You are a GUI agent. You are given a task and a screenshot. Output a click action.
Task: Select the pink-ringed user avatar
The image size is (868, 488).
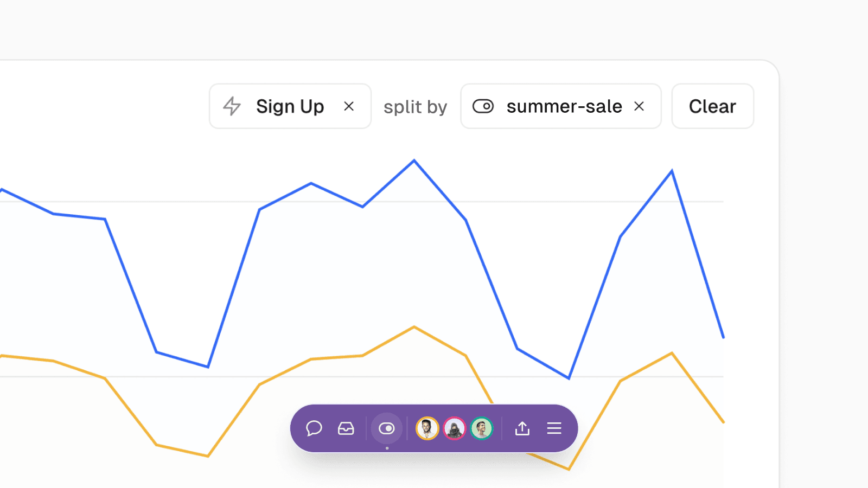pyautogui.click(x=455, y=428)
